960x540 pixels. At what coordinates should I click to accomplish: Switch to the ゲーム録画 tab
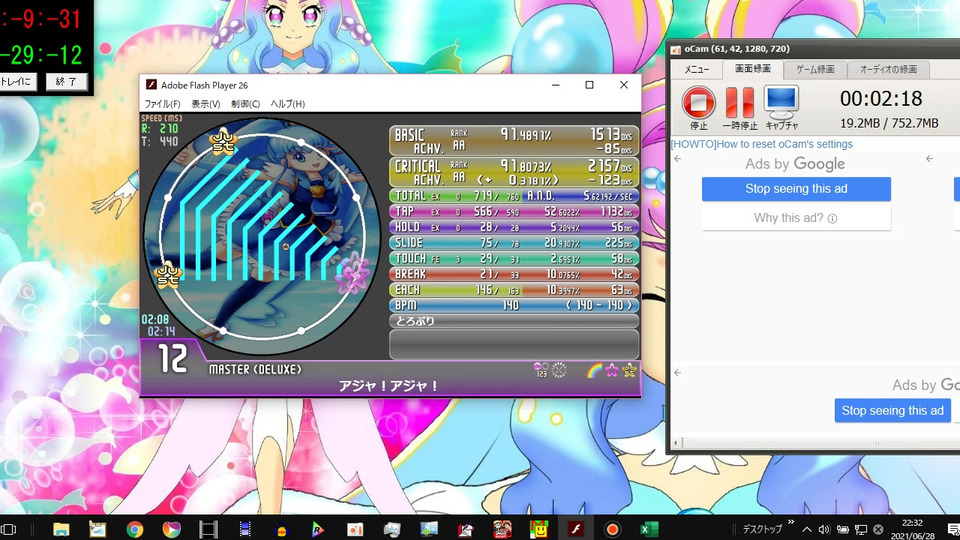pos(815,70)
